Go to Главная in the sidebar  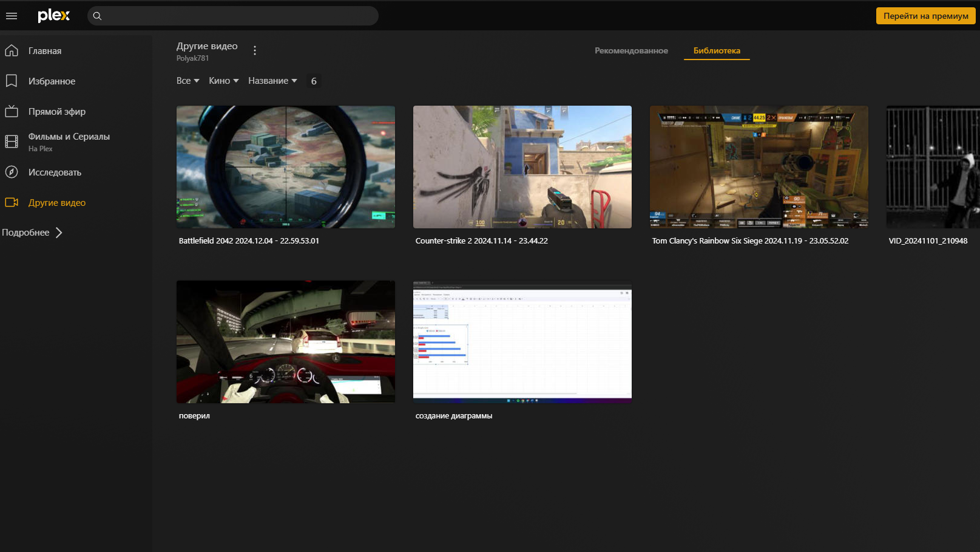coord(45,51)
